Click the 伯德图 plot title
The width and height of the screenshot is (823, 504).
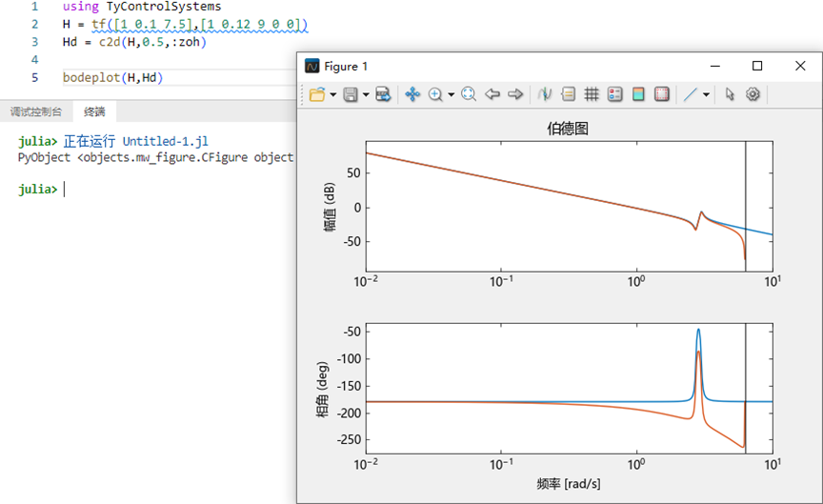pos(568,129)
